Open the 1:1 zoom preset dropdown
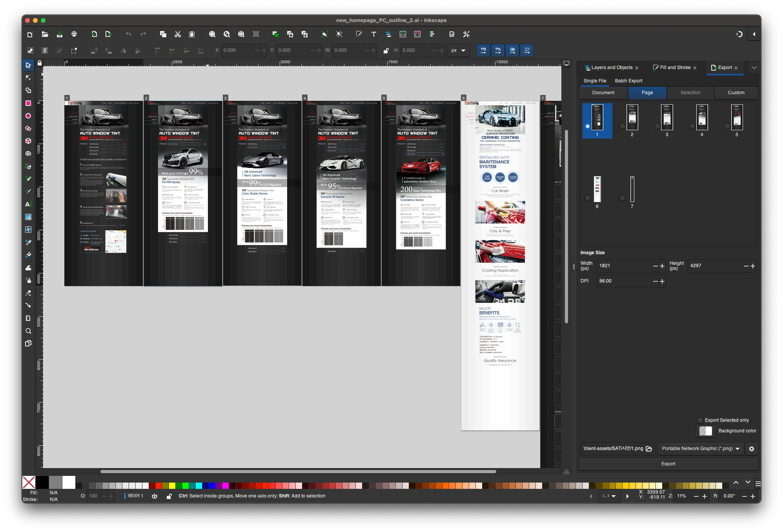 click(x=609, y=496)
